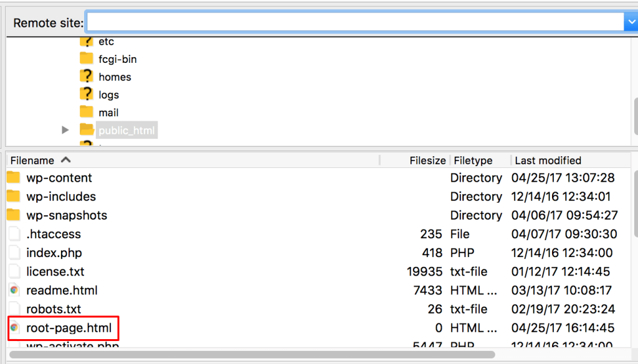The image size is (638, 364).
Task: Click the wp-includes folder icon
Action: pos(13,196)
